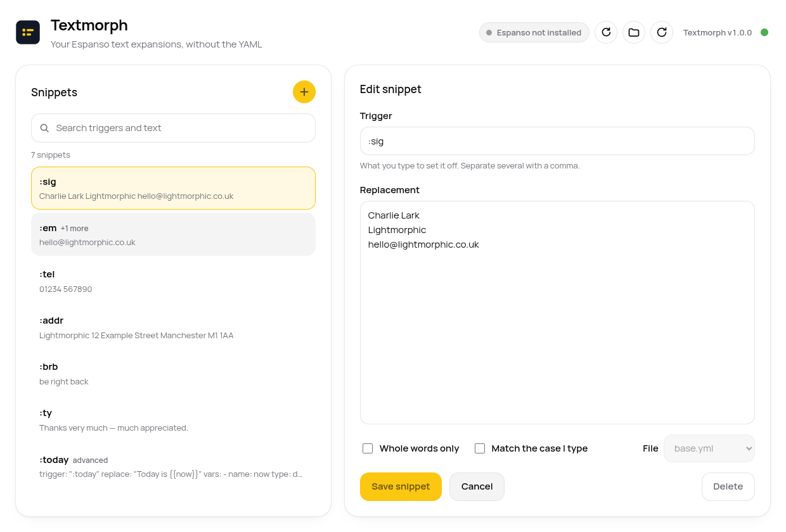Click the Textmorph v1.0.0 version text
Viewport: 786px width, 532px height.
coord(718,32)
